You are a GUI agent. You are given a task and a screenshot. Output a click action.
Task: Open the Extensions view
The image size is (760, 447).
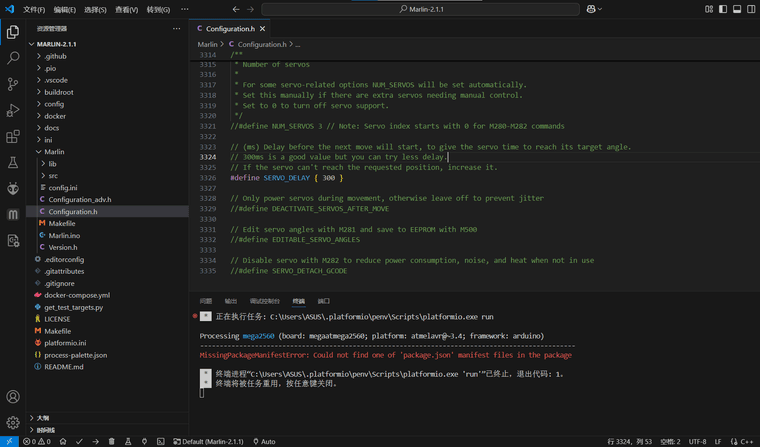coord(13,137)
